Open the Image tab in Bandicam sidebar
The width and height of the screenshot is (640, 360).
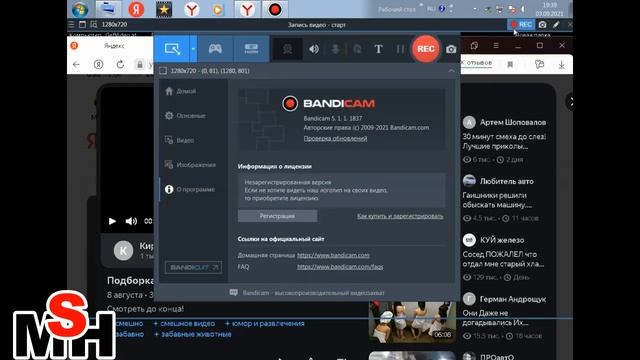click(190, 164)
